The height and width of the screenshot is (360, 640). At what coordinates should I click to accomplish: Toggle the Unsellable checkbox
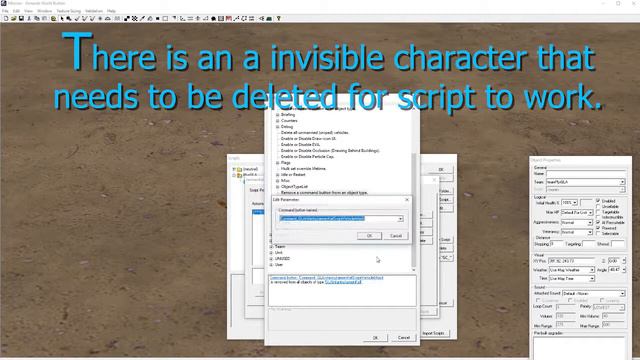click(x=598, y=206)
